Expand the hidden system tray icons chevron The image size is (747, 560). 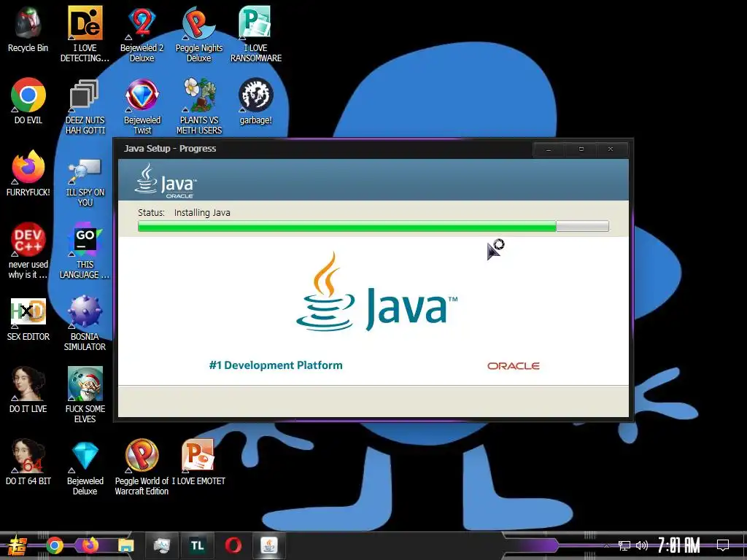pyautogui.click(x=606, y=545)
